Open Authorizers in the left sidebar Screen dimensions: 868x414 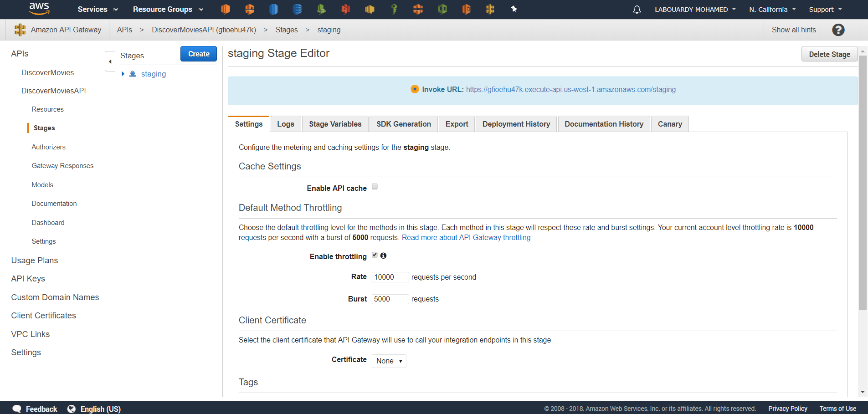[x=48, y=147]
